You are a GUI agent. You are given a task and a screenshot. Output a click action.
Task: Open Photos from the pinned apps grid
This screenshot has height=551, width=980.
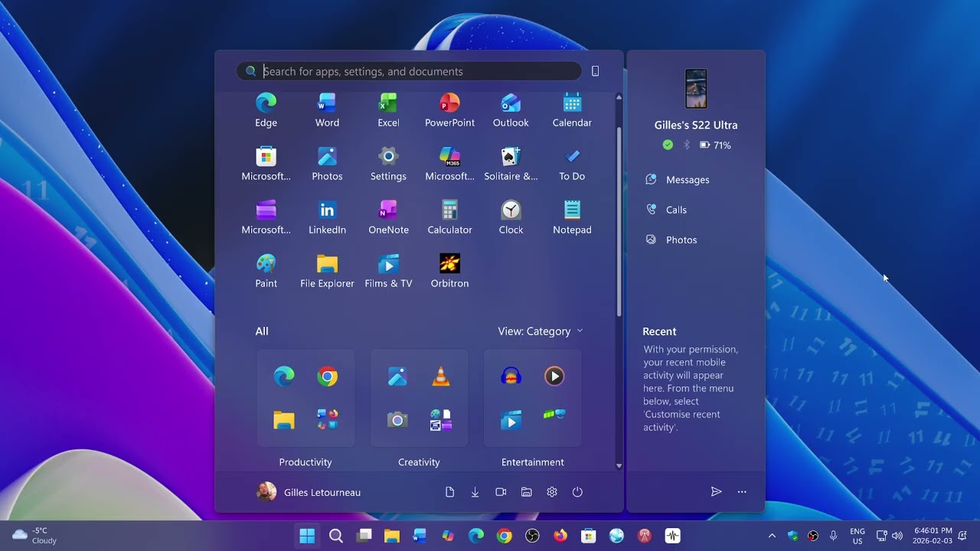pyautogui.click(x=327, y=165)
